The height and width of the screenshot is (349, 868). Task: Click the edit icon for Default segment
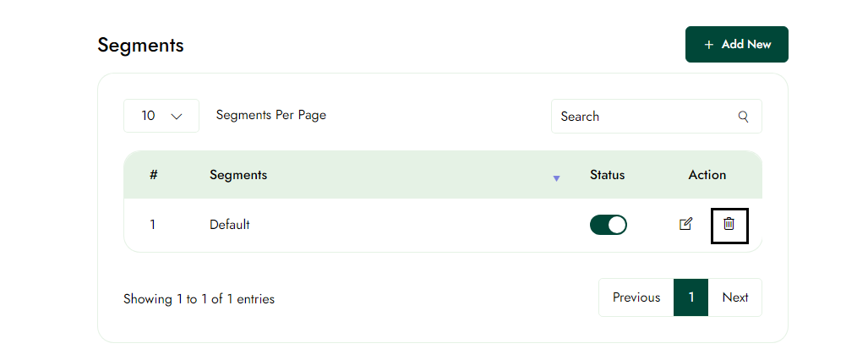pyautogui.click(x=686, y=224)
